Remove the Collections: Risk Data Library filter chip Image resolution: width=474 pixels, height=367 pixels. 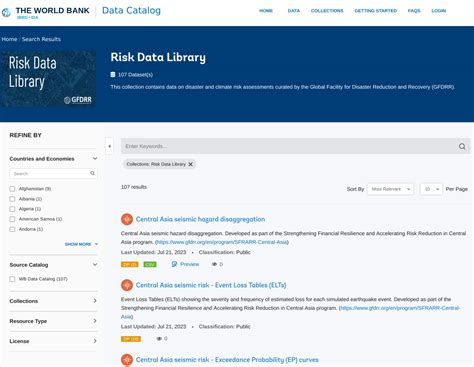point(190,164)
